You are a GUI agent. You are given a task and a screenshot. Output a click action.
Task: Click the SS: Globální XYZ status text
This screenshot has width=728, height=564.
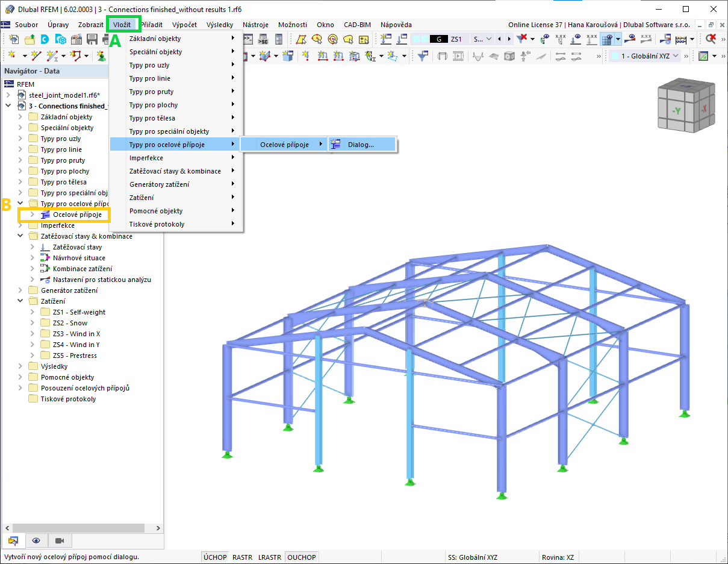coord(473,557)
